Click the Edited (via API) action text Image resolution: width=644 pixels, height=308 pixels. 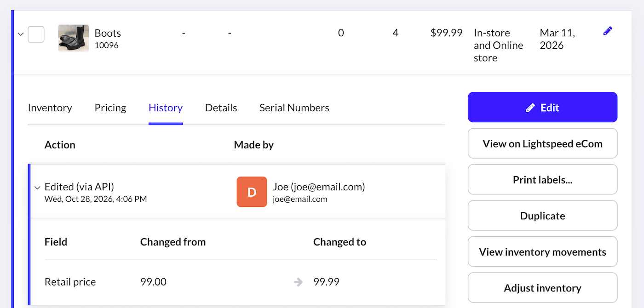click(x=79, y=187)
